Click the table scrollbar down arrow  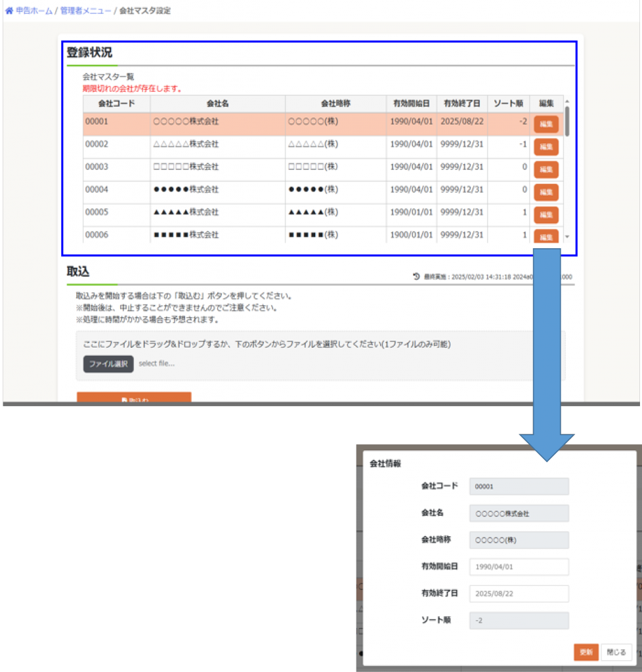567,236
